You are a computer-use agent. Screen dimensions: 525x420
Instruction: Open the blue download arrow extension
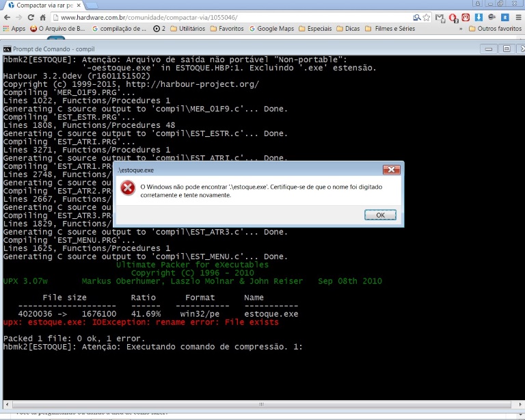tap(479, 17)
